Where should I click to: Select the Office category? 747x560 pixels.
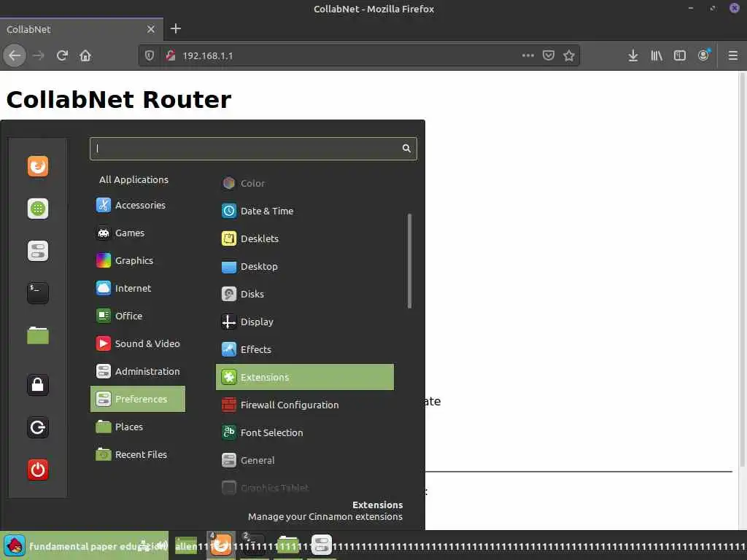point(138,316)
